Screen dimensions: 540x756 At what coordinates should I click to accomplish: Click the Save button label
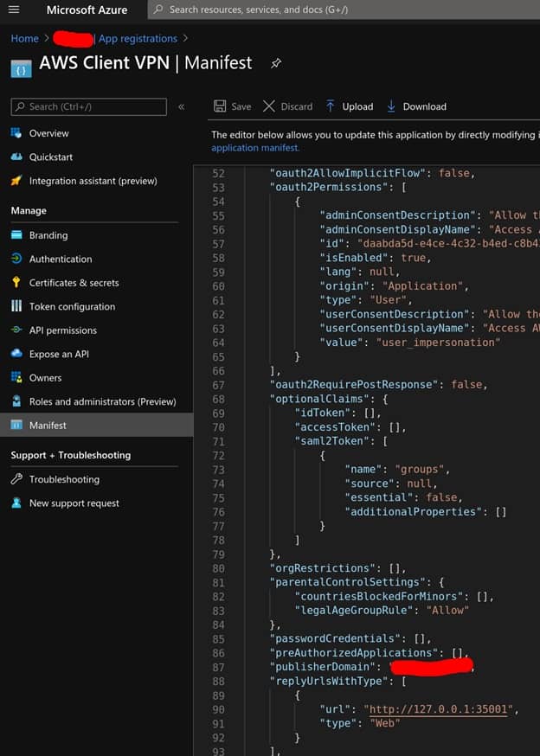pyautogui.click(x=241, y=106)
